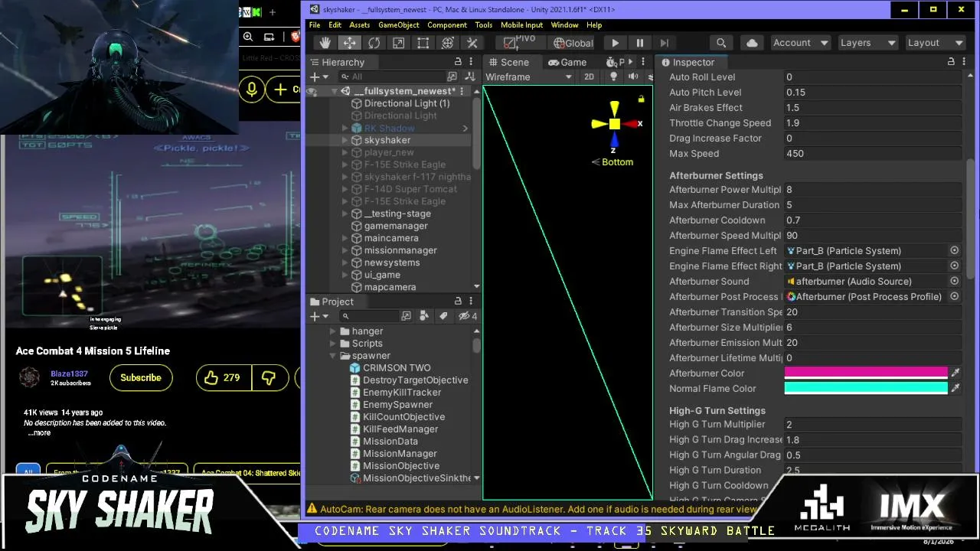Select the Move tool in Unity toolbar
Screen dimensions: 980x551
(x=349, y=44)
